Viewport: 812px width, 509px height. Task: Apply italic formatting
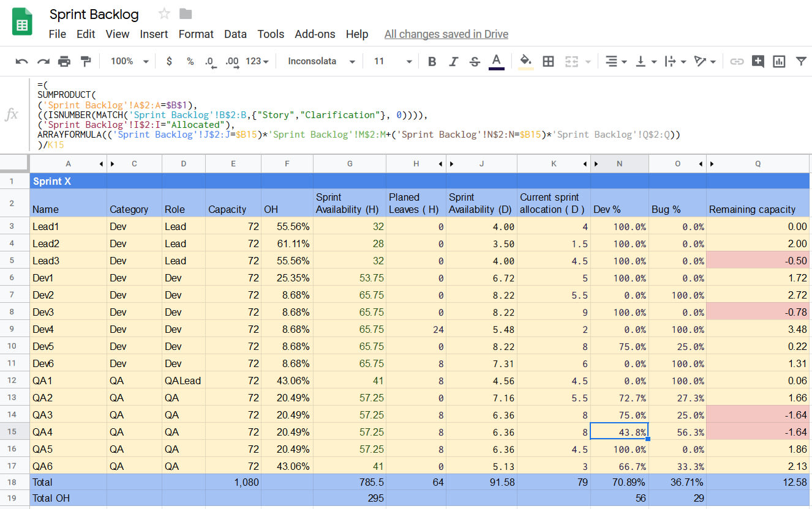tap(454, 61)
